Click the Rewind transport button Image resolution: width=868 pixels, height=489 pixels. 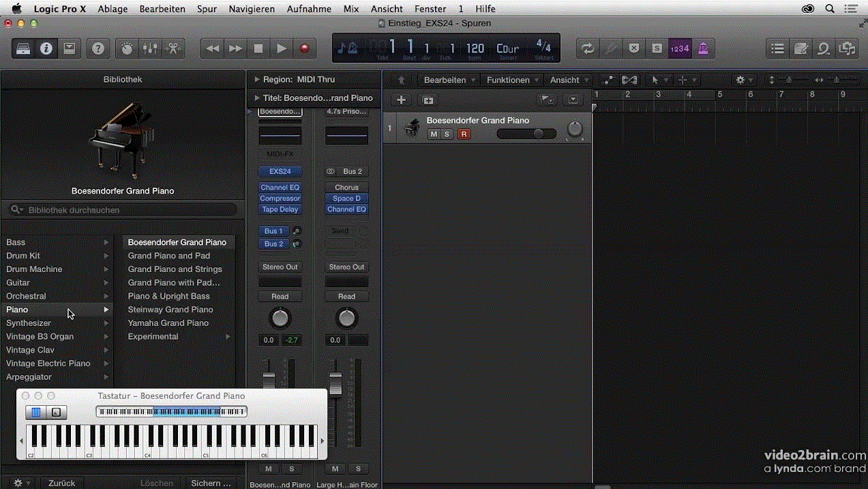(x=213, y=48)
